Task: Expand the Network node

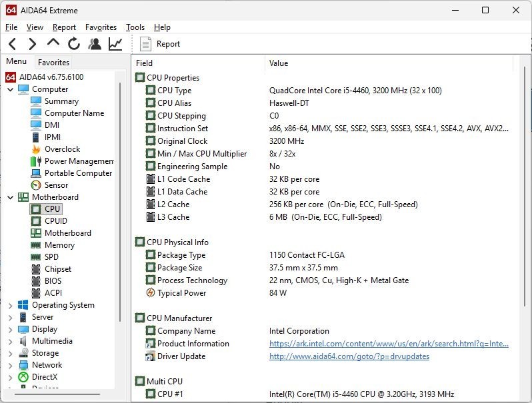Action: pyautogui.click(x=10, y=366)
